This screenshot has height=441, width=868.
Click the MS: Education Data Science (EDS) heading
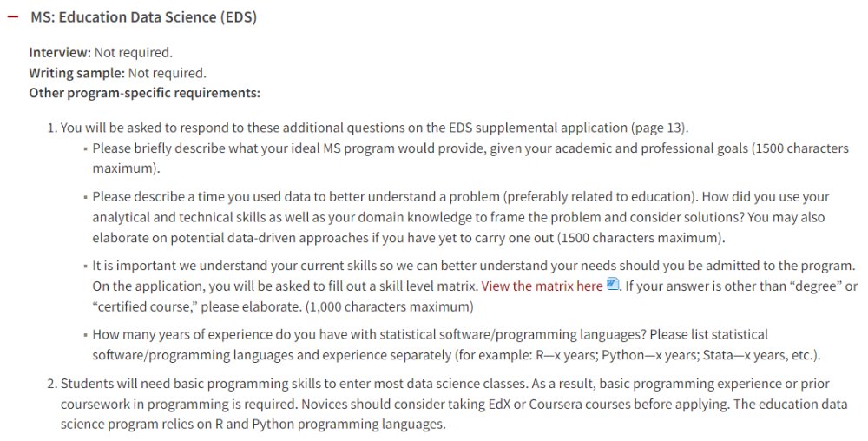(143, 17)
